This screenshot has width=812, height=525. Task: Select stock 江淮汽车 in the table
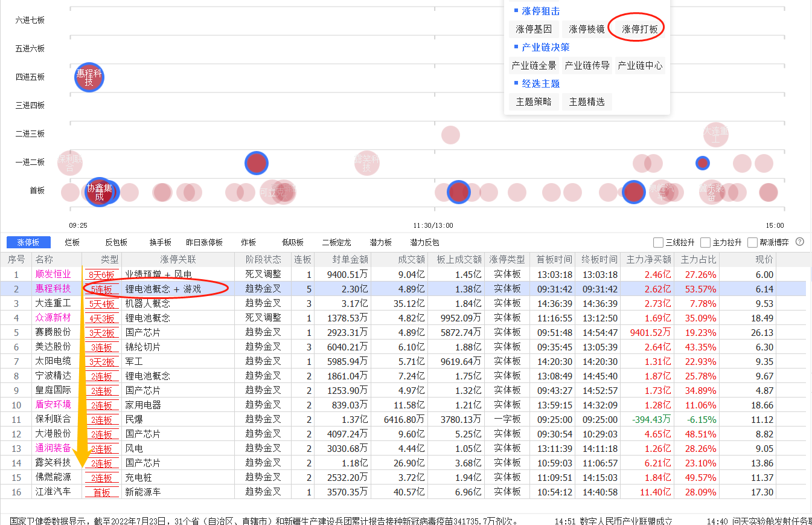(x=53, y=492)
